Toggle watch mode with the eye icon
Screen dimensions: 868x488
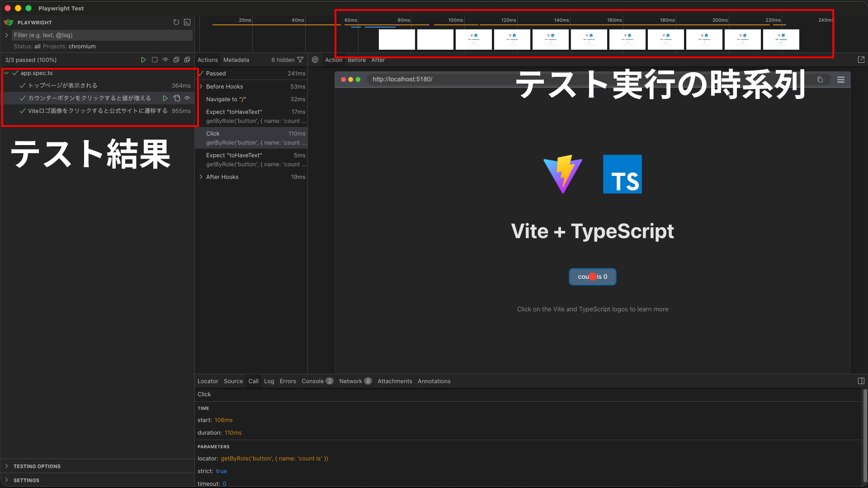point(165,59)
